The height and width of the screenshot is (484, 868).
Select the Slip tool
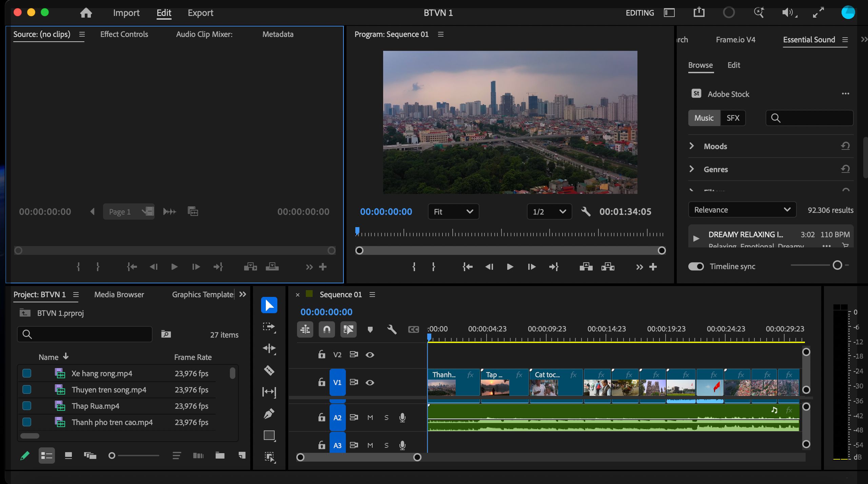[x=269, y=392]
